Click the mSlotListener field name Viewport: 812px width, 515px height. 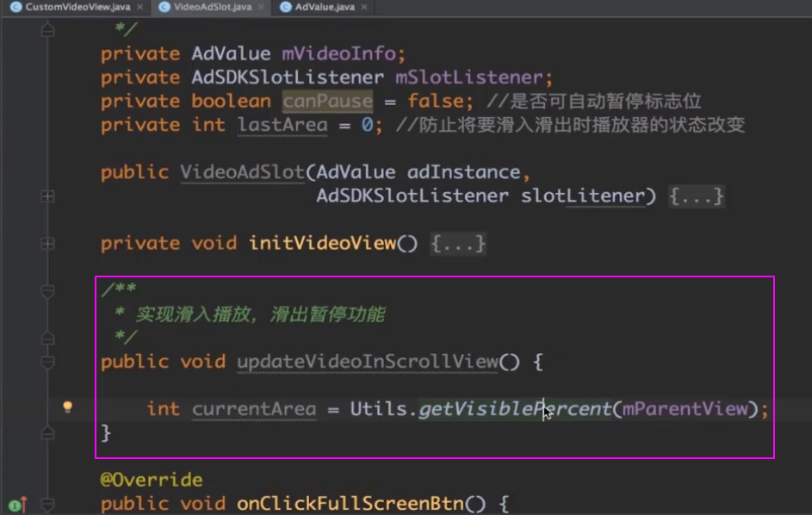pos(469,78)
